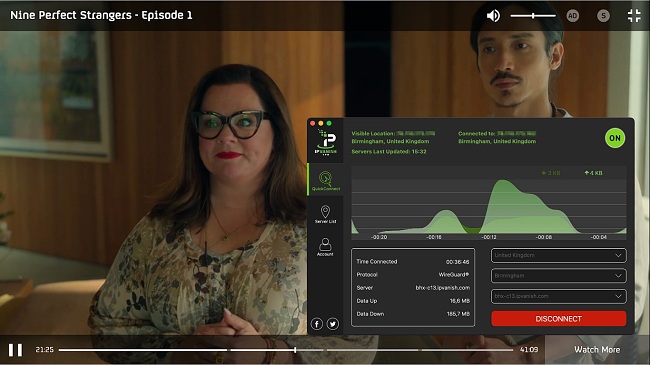Click the Watch More link

(x=597, y=350)
